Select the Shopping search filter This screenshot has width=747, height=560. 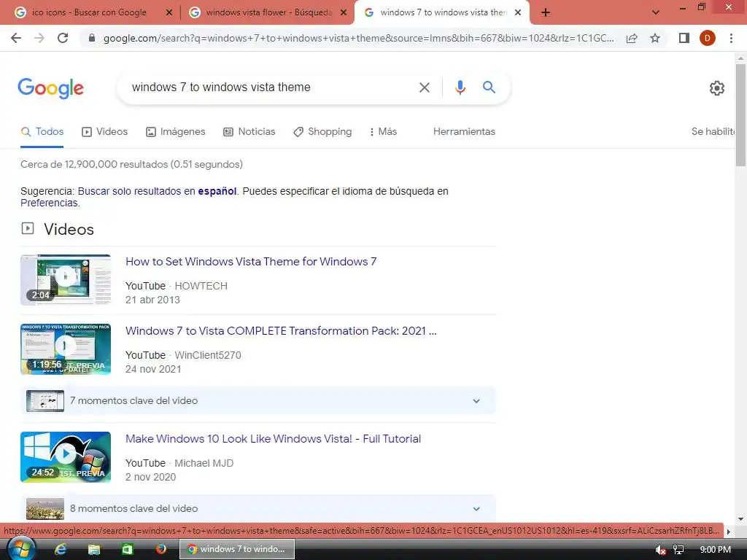322,131
